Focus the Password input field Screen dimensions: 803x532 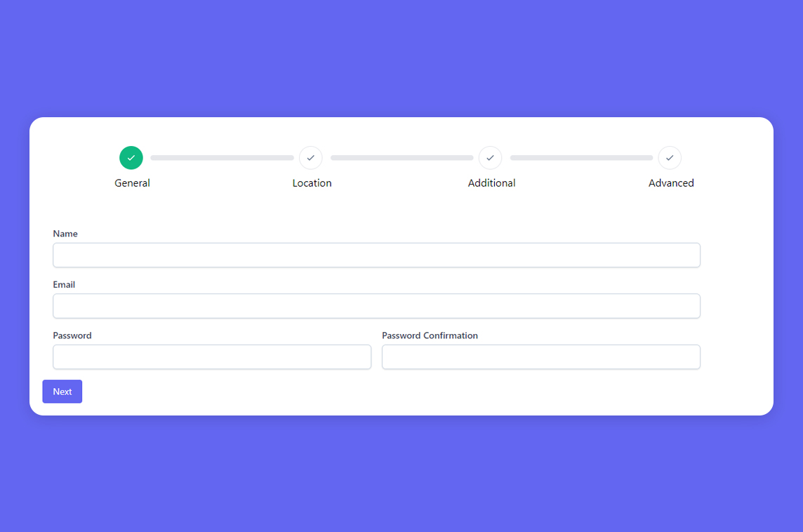coord(212,357)
